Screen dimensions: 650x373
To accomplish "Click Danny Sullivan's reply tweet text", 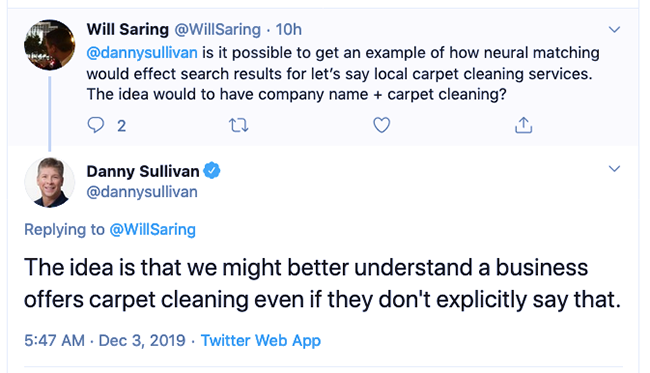I will (x=323, y=283).
